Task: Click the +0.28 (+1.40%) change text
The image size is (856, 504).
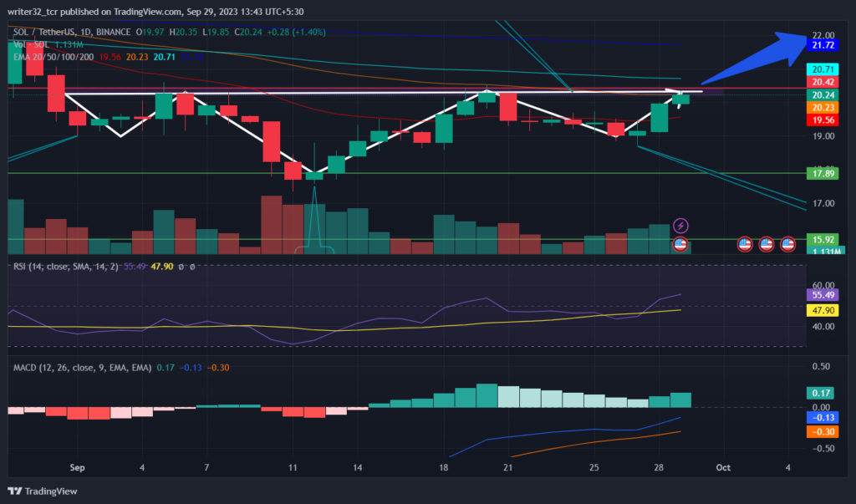Action: tap(297, 33)
